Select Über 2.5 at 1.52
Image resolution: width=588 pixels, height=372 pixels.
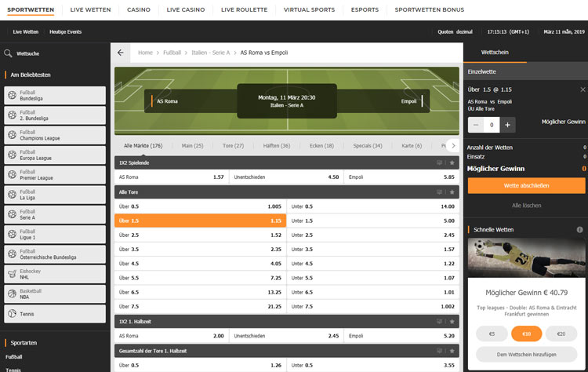(200, 235)
